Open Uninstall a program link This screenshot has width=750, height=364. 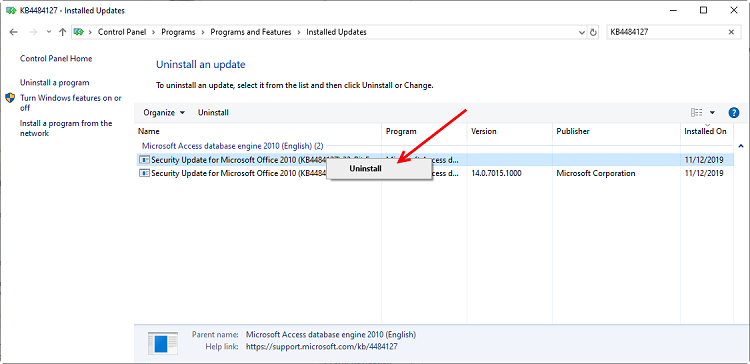coord(55,83)
